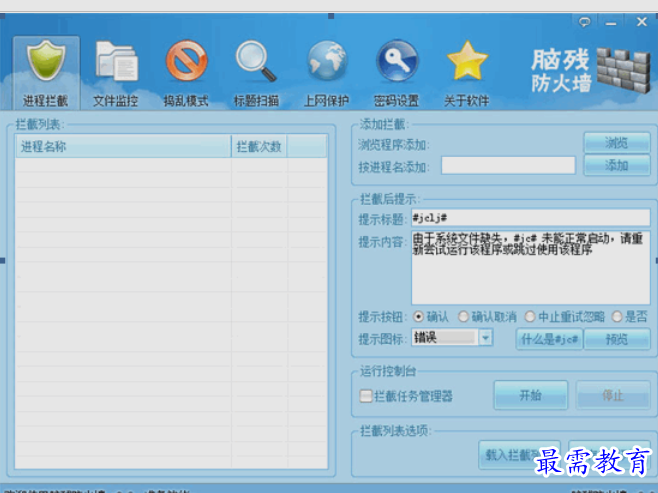The image size is (658, 493).
Task: Click inside the 提示内容 text area
Action: pos(531,267)
